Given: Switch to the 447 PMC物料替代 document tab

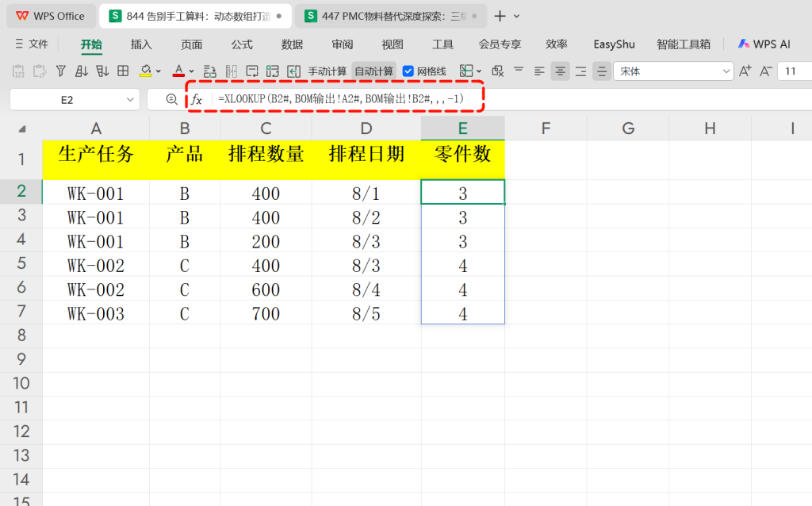Looking at the screenshot, I should pyautogui.click(x=392, y=16).
